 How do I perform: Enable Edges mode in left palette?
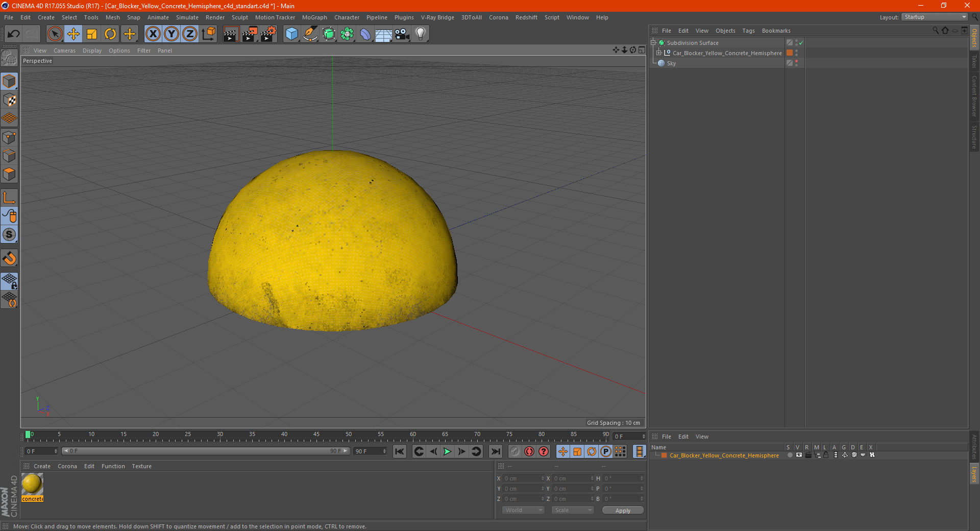tap(9, 156)
